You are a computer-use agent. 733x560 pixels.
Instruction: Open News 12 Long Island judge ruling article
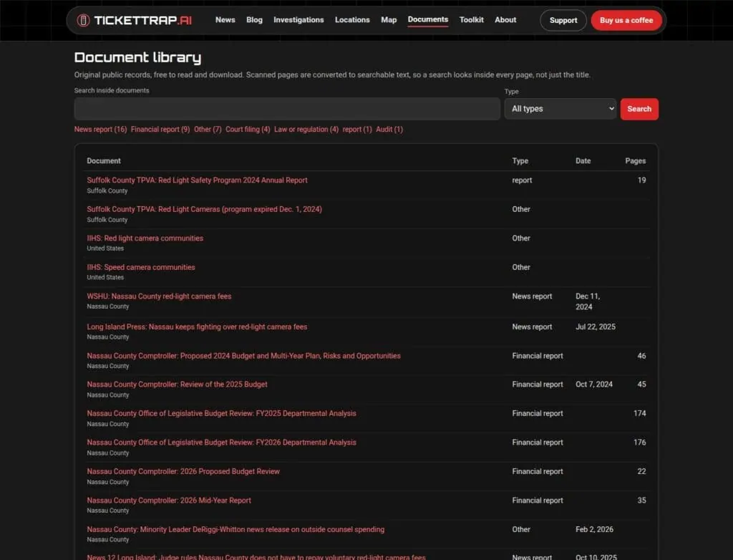click(x=256, y=556)
